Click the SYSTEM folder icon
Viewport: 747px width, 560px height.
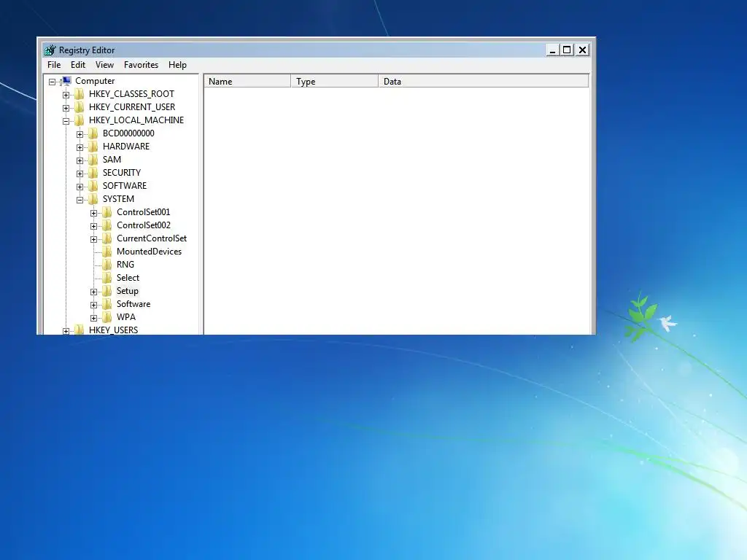tap(93, 199)
